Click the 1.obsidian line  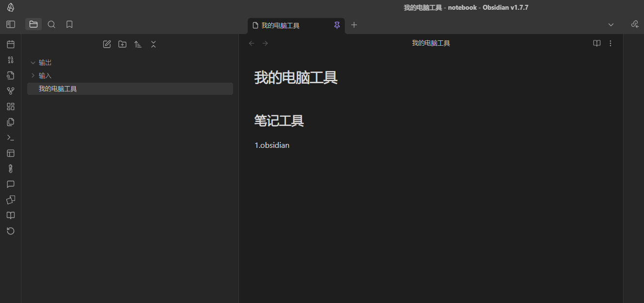pos(272,145)
